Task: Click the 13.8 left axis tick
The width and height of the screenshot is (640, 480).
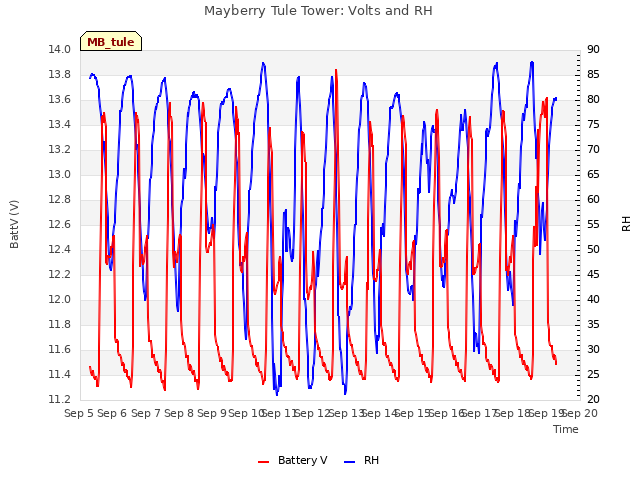Action: [60, 75]
